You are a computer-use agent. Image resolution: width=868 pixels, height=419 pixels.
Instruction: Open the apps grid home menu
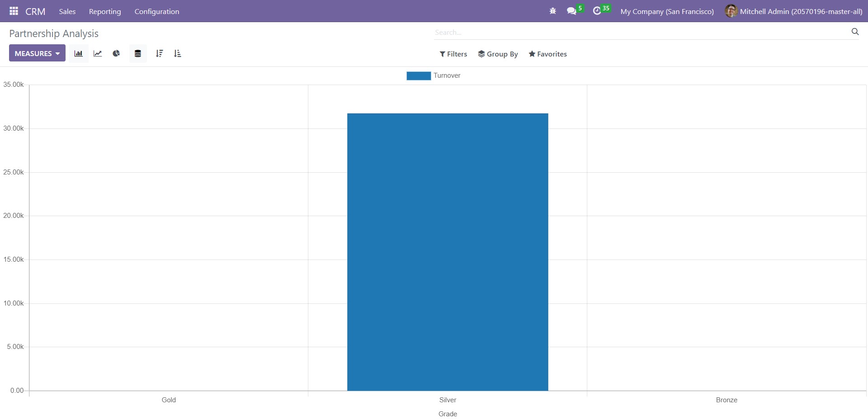[14, 11]
